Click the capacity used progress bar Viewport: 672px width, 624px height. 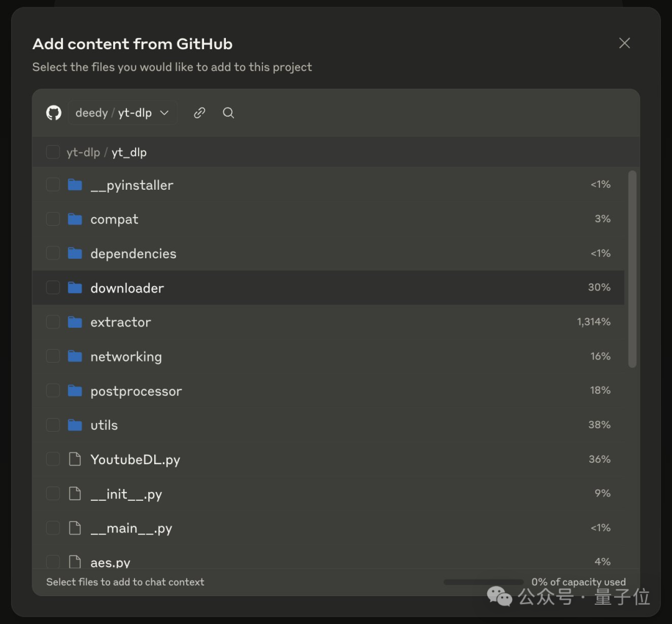(483, 582)
